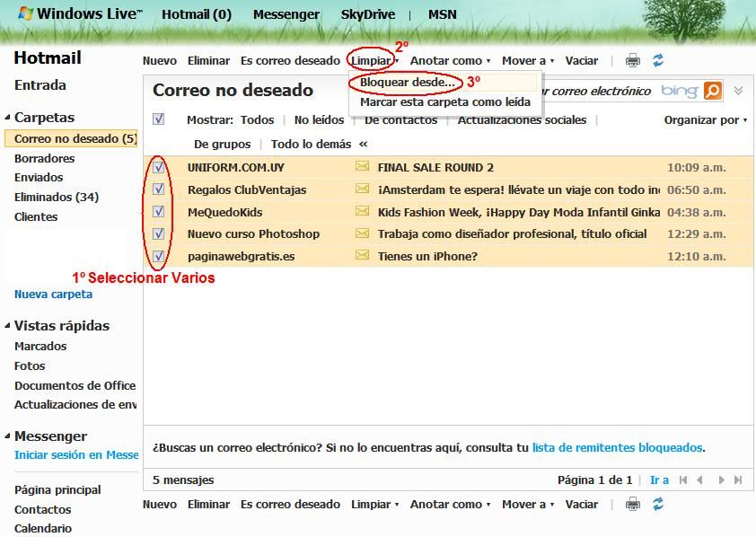Open the top Limpiar dropdown
756x537 pixels.
[374, 61]
